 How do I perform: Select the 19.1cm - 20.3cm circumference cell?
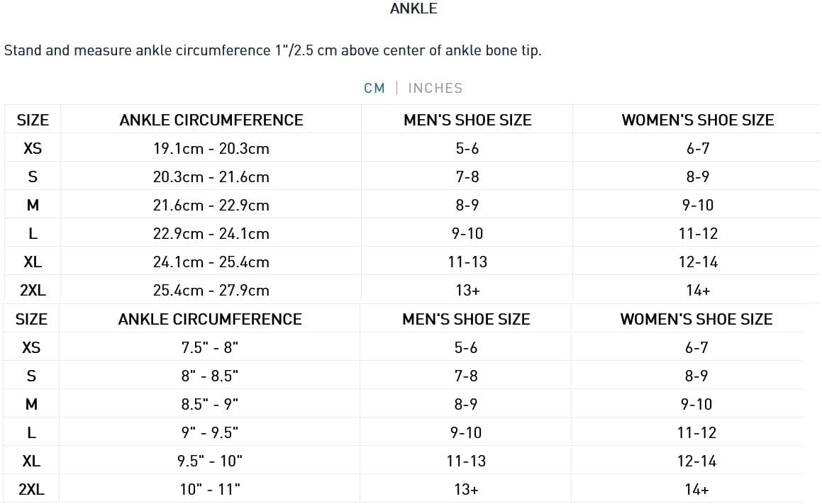[211, 149]
